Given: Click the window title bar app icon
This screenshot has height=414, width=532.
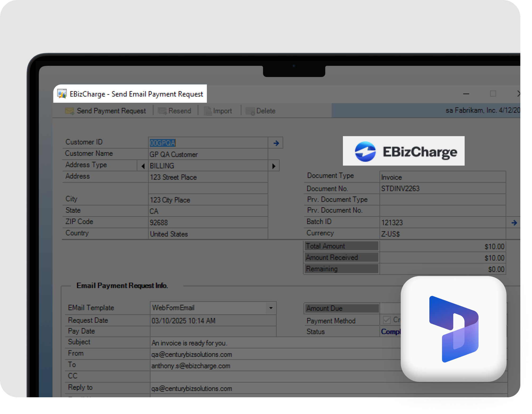Looking at the screenshot, I should coord(62,94).
